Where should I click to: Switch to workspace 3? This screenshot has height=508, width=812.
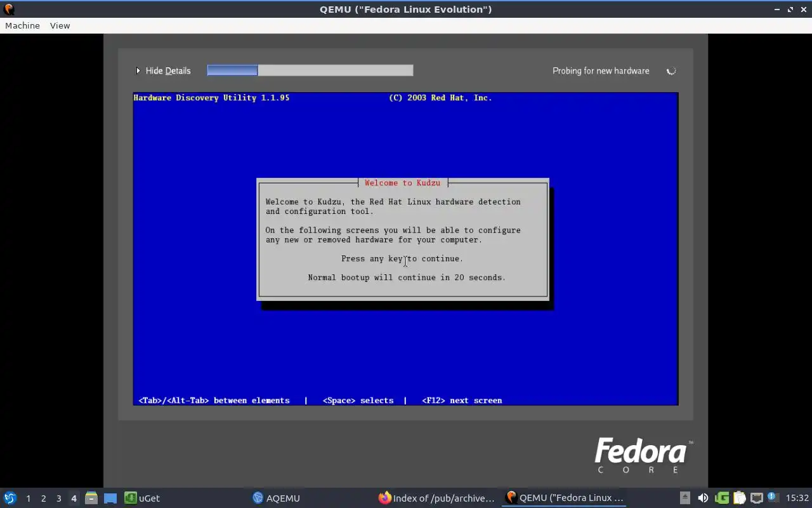click(x=58, y=498)
